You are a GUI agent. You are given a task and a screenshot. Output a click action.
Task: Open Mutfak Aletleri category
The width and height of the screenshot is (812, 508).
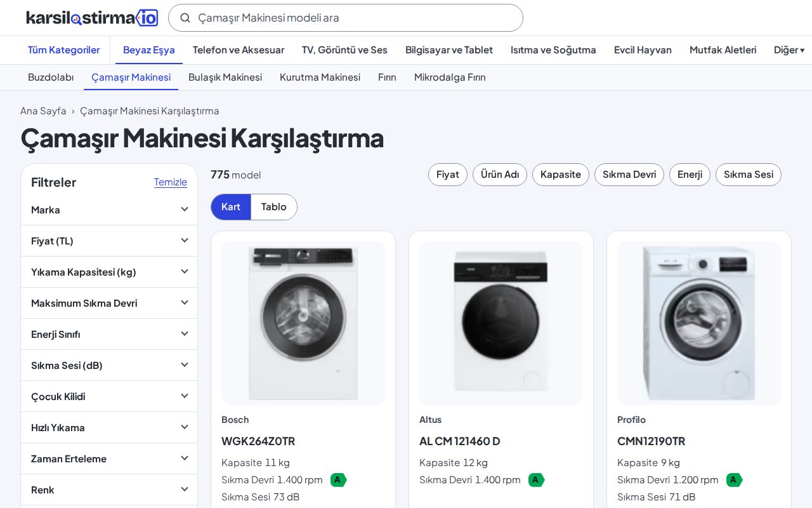point(723,50)
